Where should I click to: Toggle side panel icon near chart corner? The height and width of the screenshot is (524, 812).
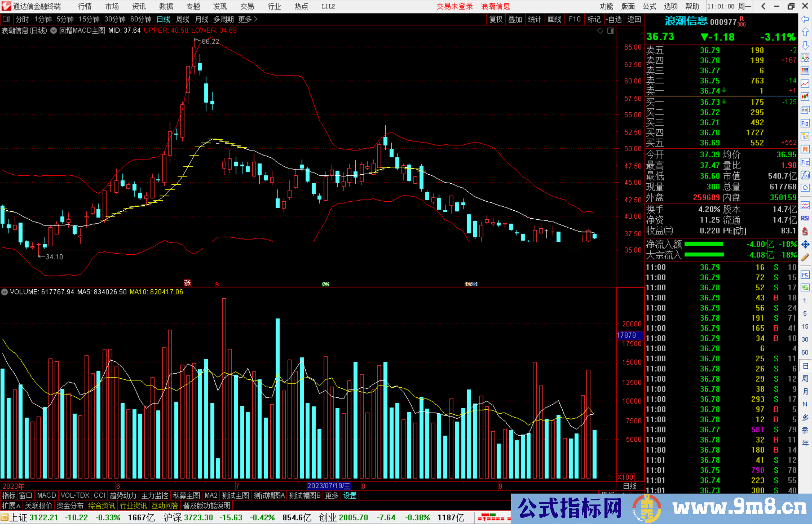click(611, 31)
